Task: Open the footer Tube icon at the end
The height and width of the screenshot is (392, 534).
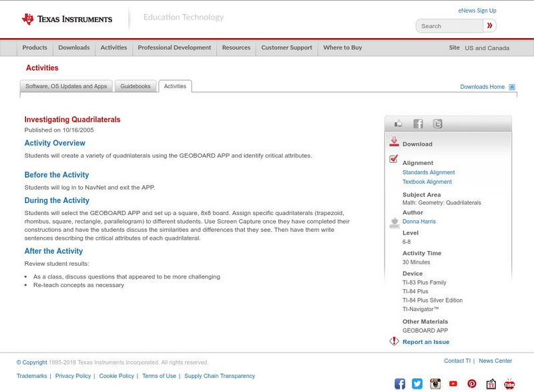Action: (x=509, y=384)
